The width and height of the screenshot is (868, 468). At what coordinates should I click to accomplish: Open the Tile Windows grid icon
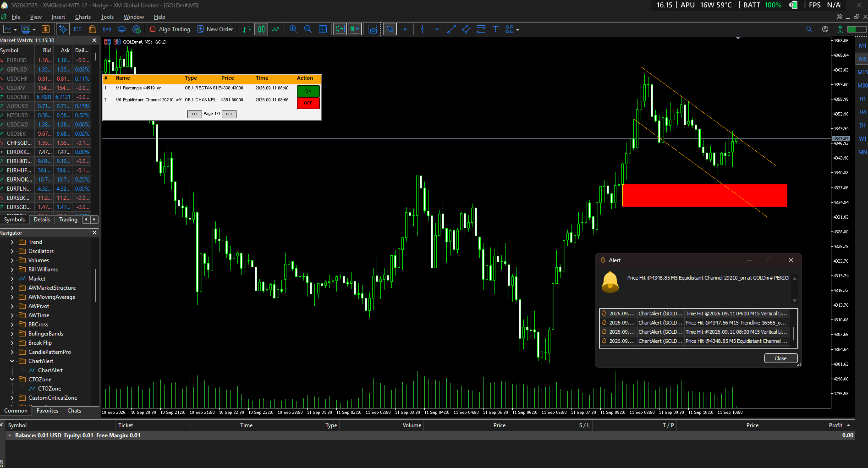[323, 29]
